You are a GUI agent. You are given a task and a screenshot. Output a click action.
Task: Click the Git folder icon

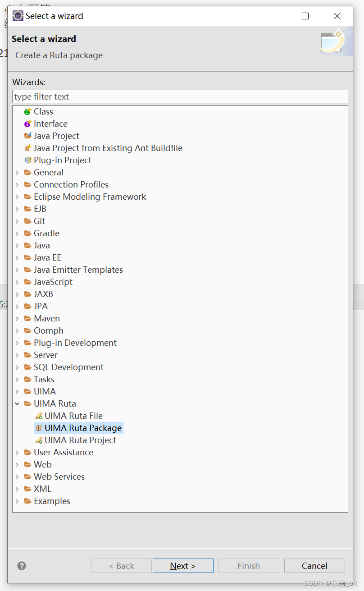pyautogui.click(x=27, y=221)
